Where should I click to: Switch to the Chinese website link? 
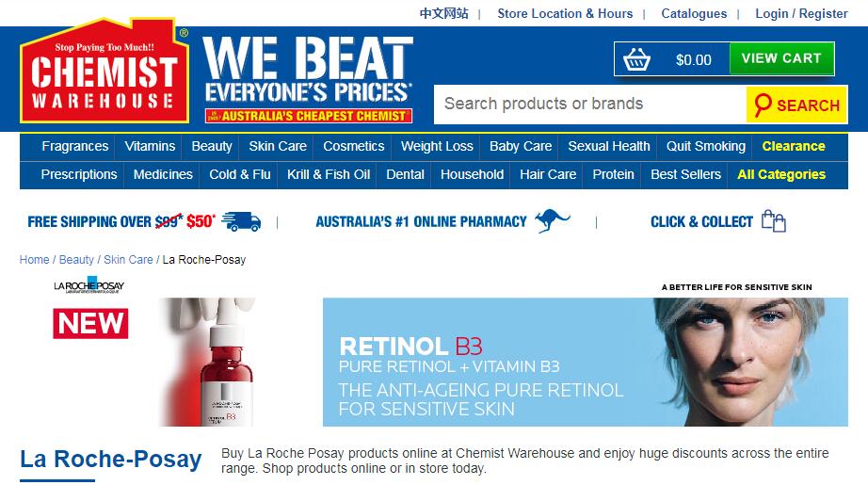pos(444,13)
